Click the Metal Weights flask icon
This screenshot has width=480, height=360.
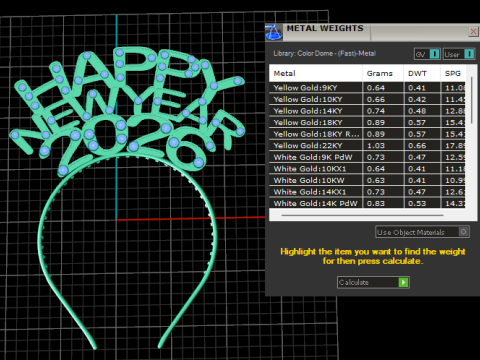[274, 32]
